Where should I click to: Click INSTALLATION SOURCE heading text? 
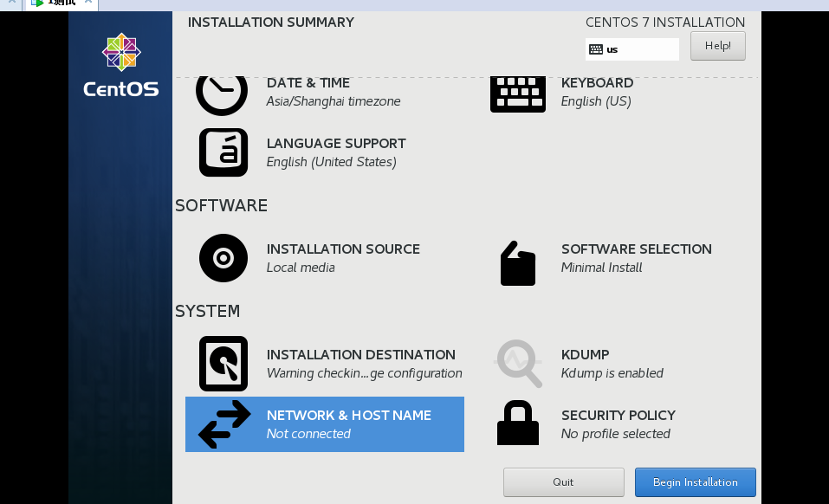click(343, 249)
